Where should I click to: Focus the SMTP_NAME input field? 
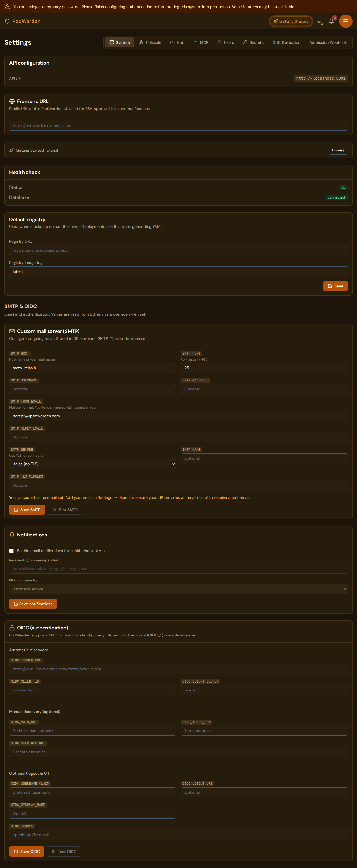pyautogui.click(x=264, y=458)
